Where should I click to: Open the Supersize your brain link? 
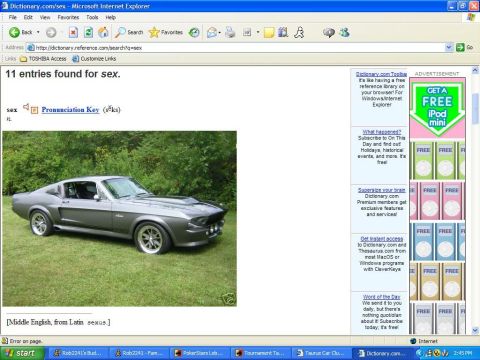(x=382, y=190)
